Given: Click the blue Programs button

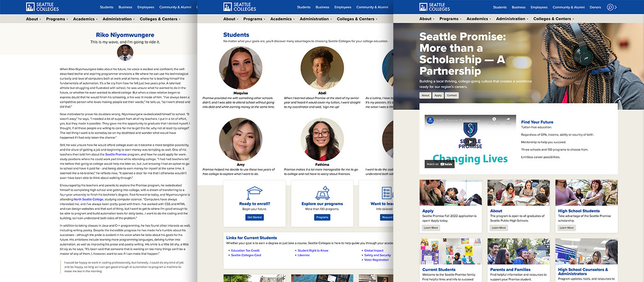Looking at the screenshot, I should coord(322,217).
